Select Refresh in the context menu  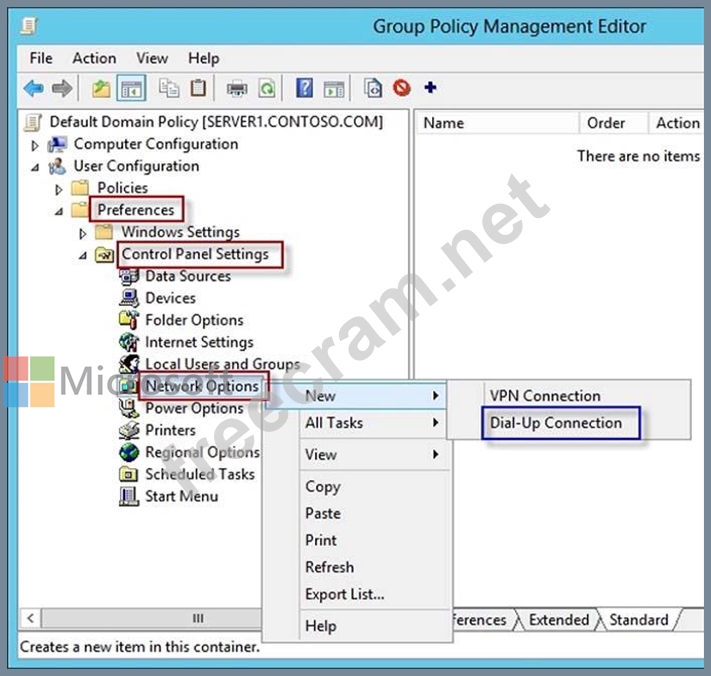click(x=330, y=567)
